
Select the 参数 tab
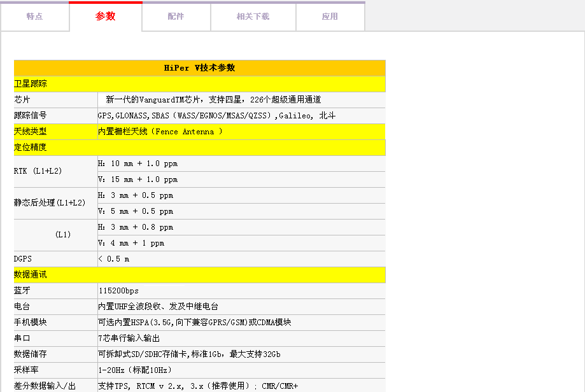tap(106, 17)
